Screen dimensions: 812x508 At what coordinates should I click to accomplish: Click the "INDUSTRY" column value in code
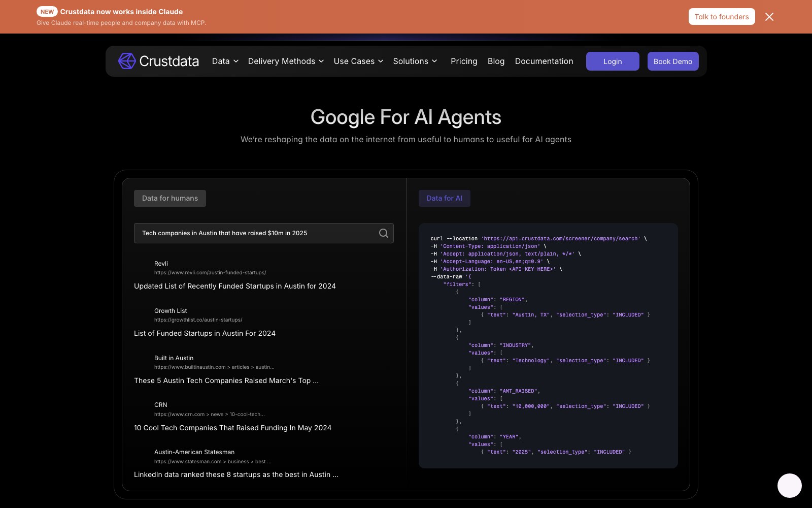517,345
